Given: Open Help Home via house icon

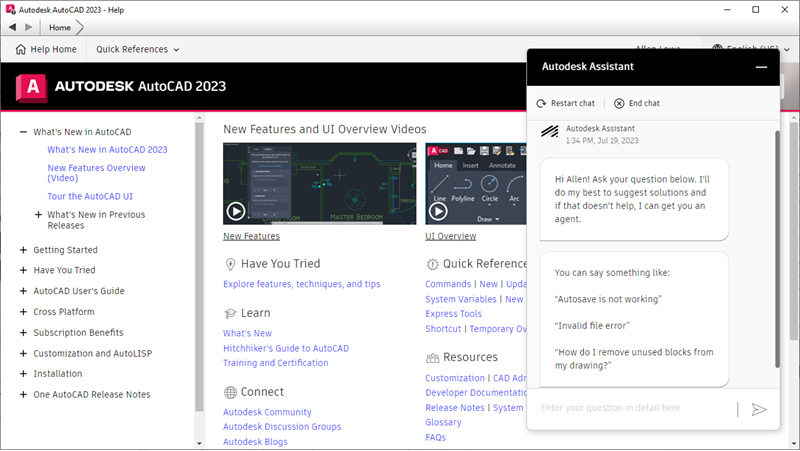Looking at the screenshot, I should pyautogui.click(x=20, y=49).
